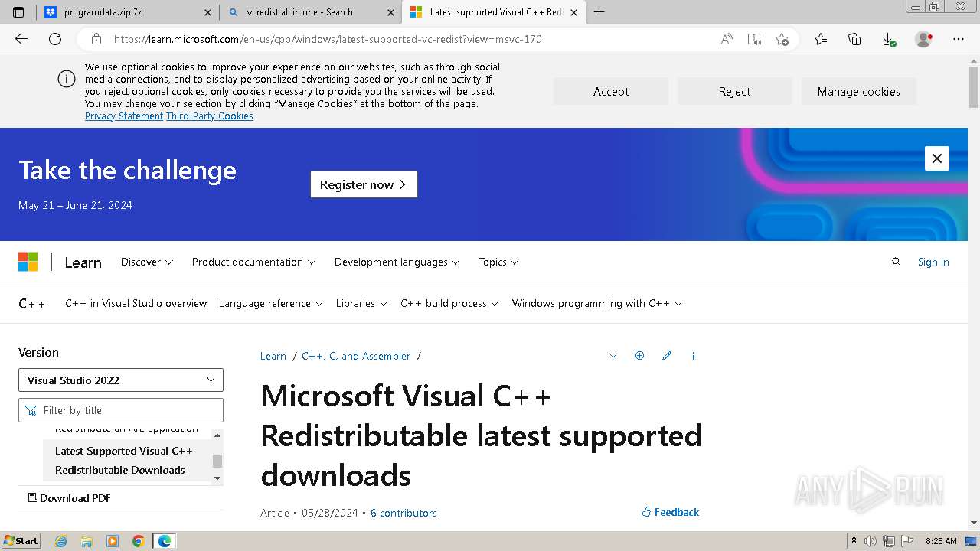This screenshot has height=551, width=980.
Task: Click the Feedback link
Action: tap(671, 512)
